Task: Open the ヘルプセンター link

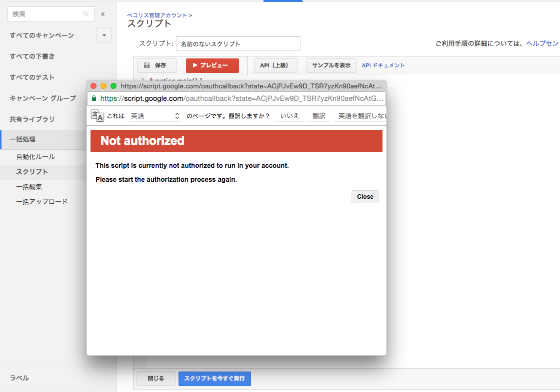Action: (x=543, y=43)
